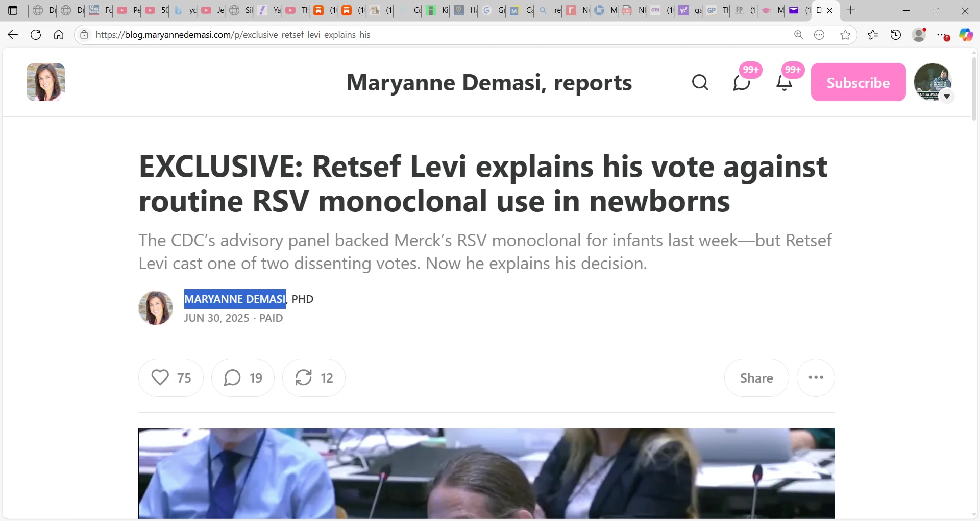Viewport: 980px width, 521px height.
Task: Click the address bar URL field
Action: [x=439, y=35]
